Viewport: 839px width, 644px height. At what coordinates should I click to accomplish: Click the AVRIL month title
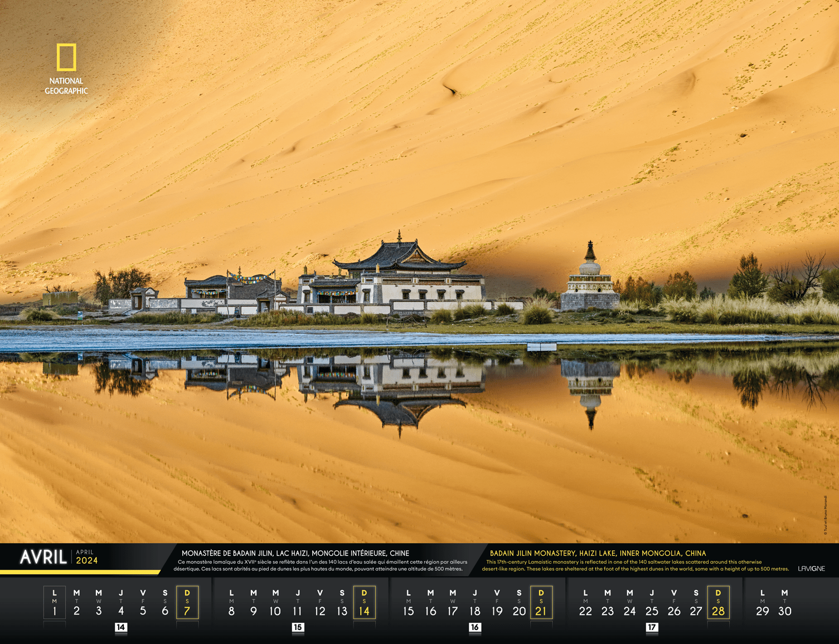(43, 557)
